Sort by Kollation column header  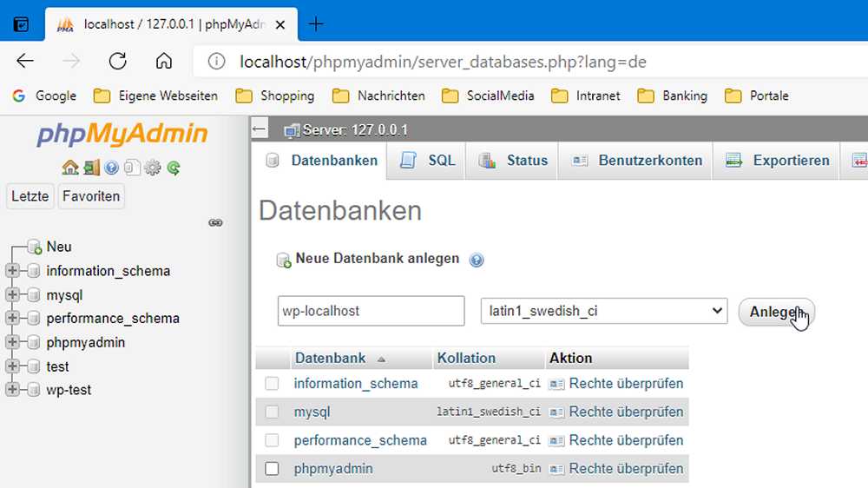click(x=466, y=358)
